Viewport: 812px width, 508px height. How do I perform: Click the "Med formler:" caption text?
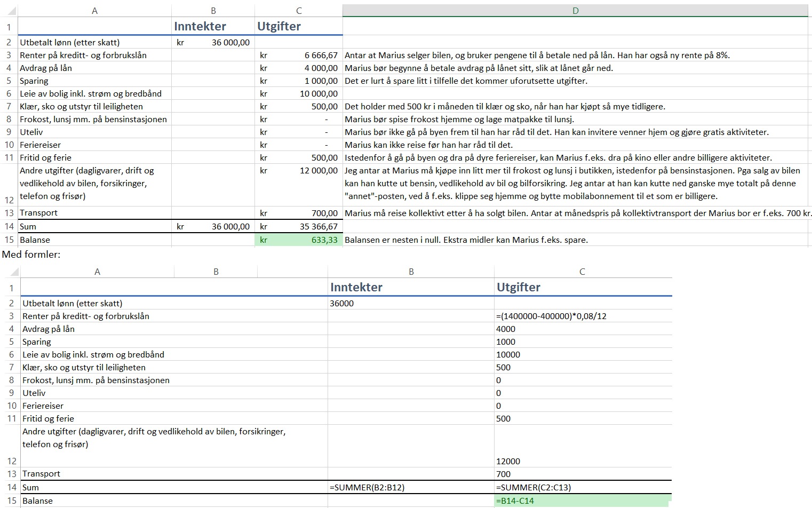pyautogui.click(x=31, y=255)
